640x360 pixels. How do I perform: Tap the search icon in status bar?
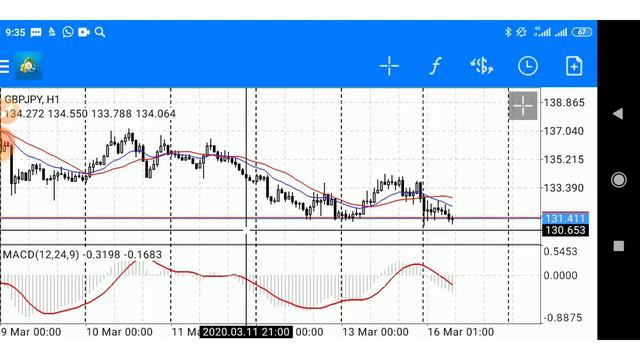pos(100,32)
